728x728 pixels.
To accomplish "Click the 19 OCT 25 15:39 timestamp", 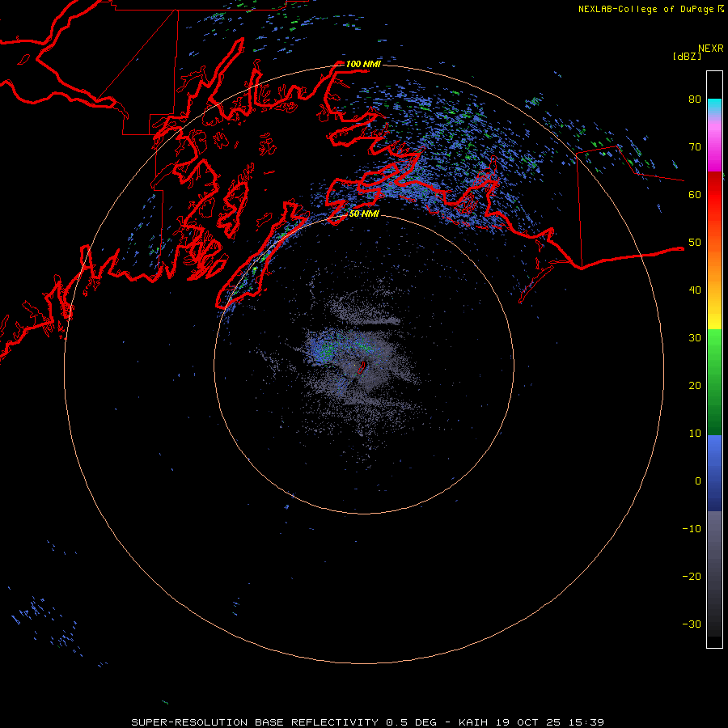I will click(x=550, y=722).
